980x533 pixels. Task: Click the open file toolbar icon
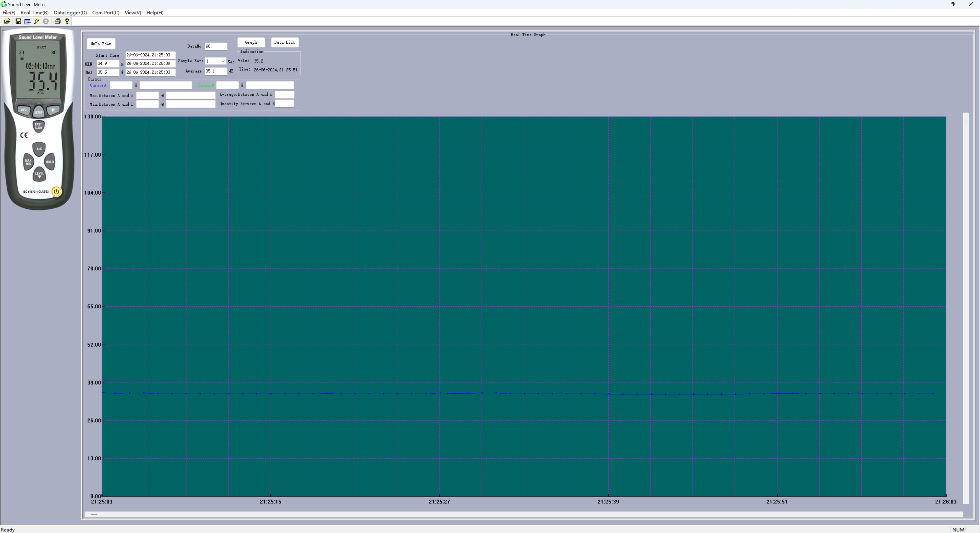click(7, 21)
